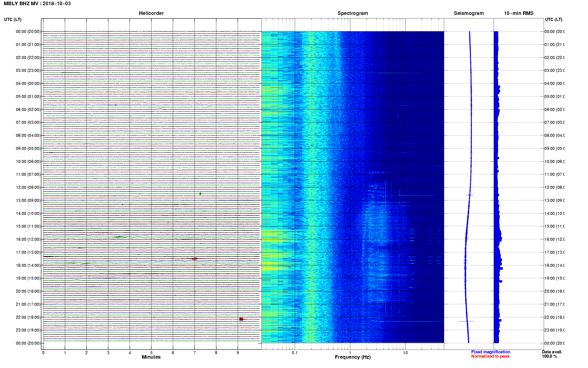588x368 pixels.
Task: Click the '23:00 (19:00)' left time label
Action: coord(28,330)
